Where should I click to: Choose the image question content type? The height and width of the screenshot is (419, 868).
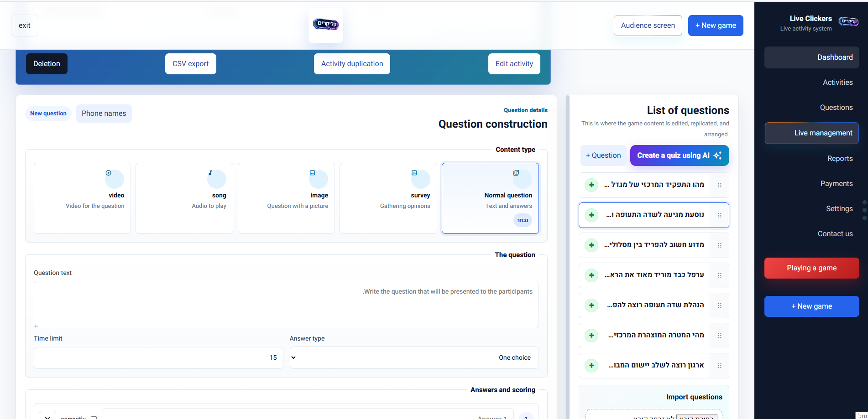(286, 198)
